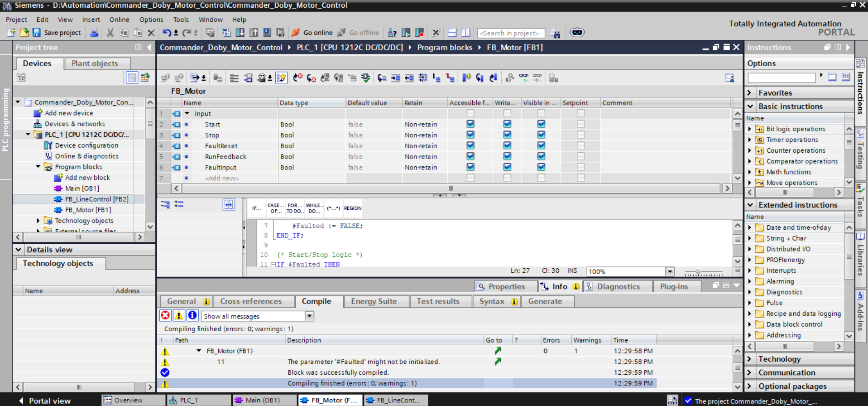Collapse the Details view panel

19,250
